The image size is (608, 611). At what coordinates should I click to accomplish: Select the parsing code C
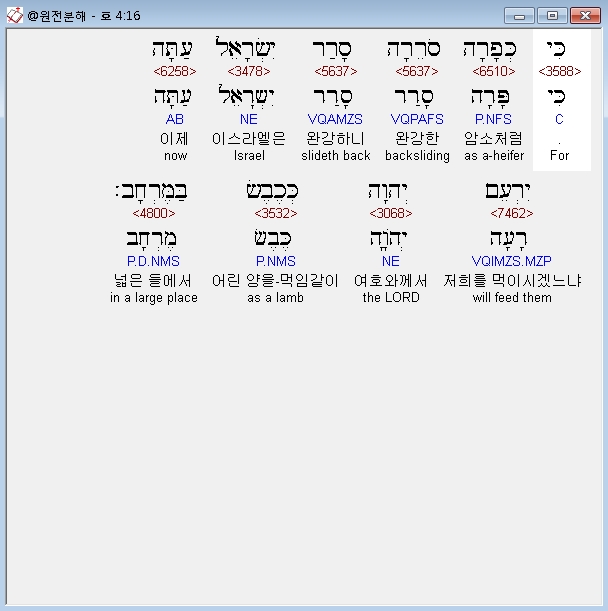(x=559, y=119)
